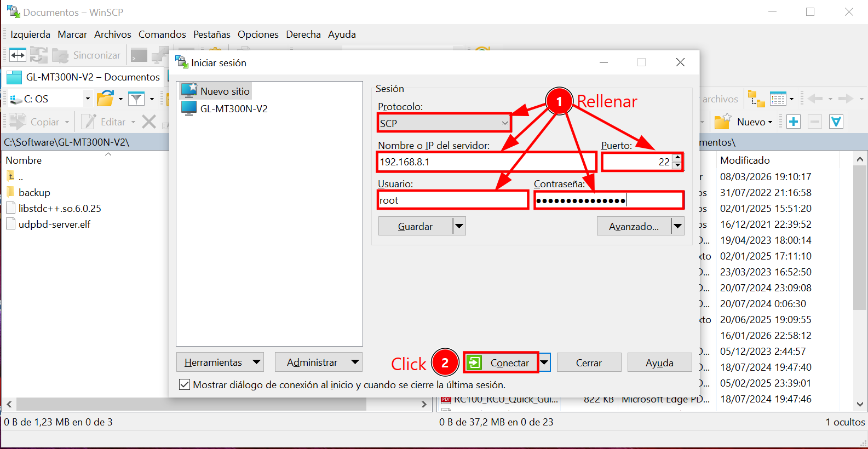This screenshot has height=449, width=868.
Task: Click the Cerrar button
Action: pos(589,362)
